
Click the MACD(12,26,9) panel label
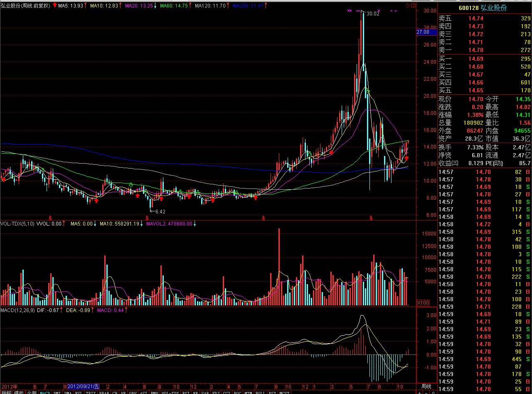(x=17, y=310)
